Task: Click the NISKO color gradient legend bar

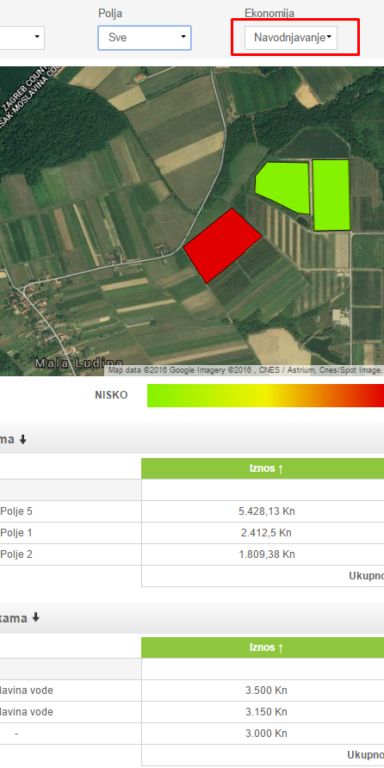Action: tap(265, 395)
